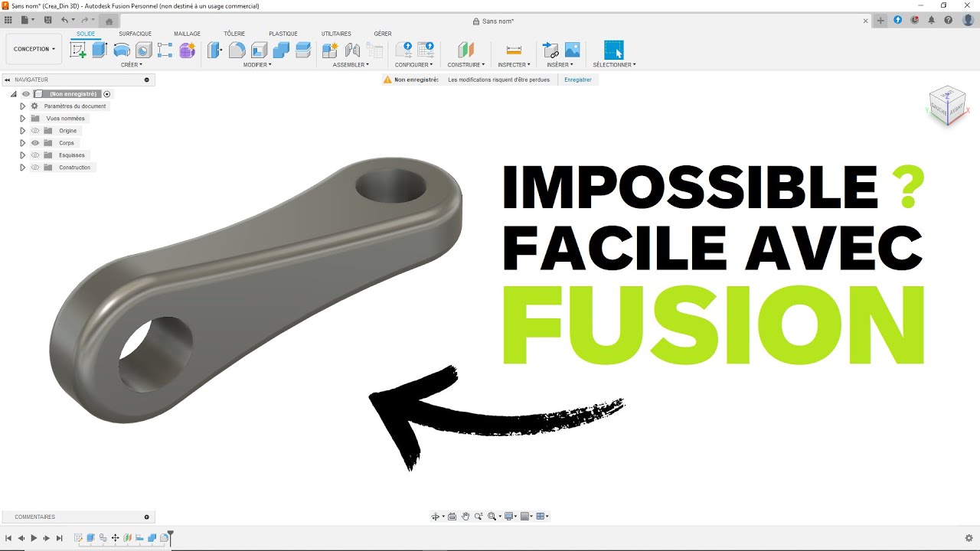Select the Measure tool in Inspecter
980x551 pixels.
coord(514,50)
